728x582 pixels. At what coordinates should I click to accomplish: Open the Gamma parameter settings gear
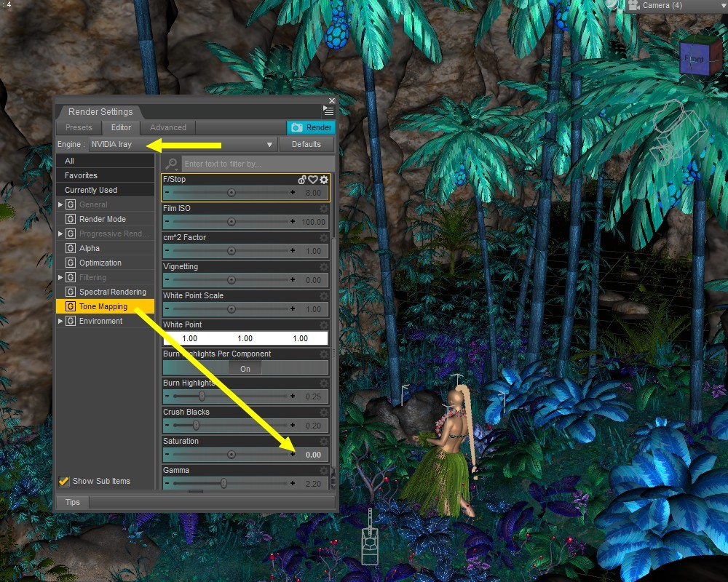click(324, 471)
